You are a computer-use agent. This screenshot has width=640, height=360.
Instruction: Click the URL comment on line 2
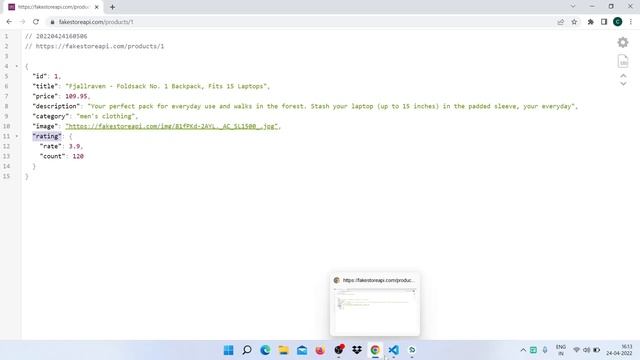(x=94, y=46)
